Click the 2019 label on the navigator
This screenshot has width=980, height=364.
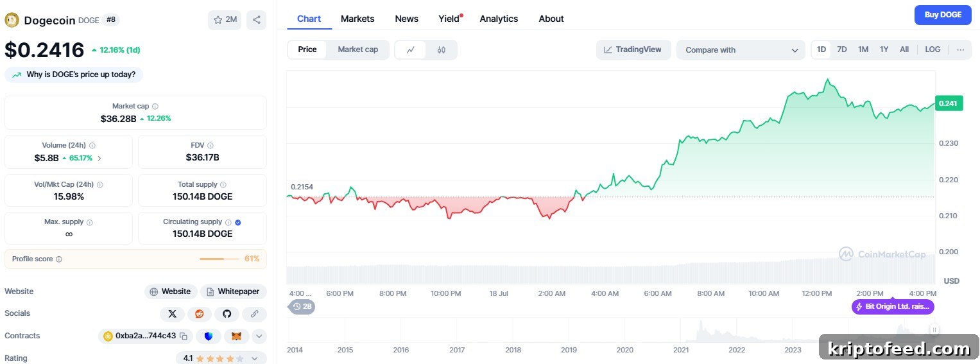point(569,350)
